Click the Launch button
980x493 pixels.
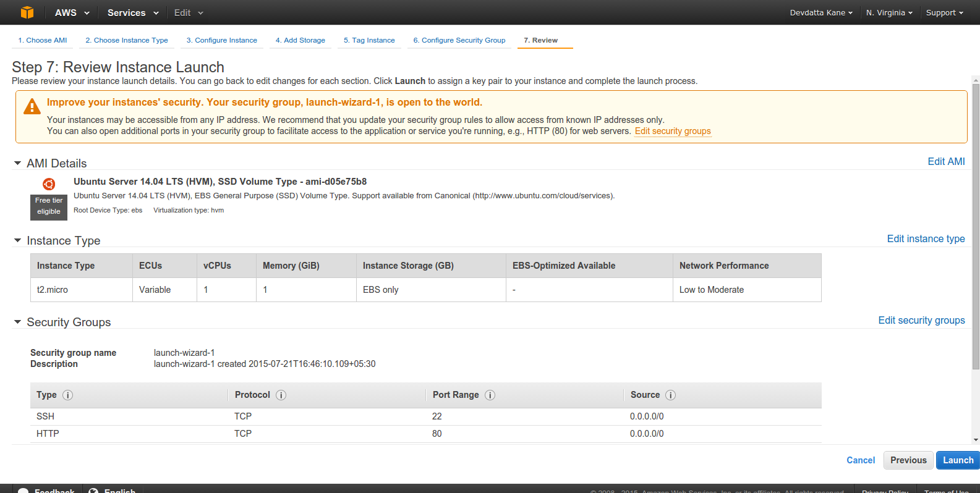[958, 460]
